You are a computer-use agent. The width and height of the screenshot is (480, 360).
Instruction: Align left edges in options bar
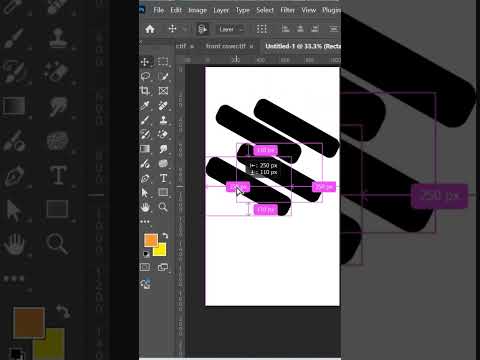click(x=285, y=29)
